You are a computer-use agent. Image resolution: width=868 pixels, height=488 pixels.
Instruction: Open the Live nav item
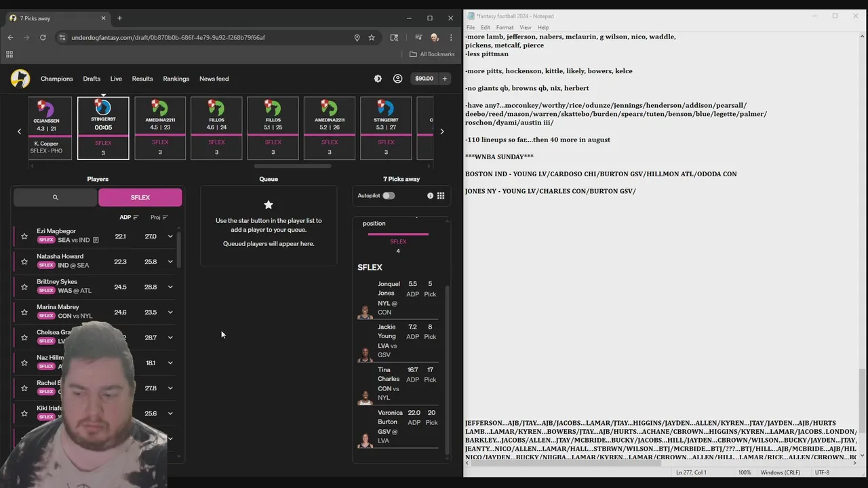[116, 79]
